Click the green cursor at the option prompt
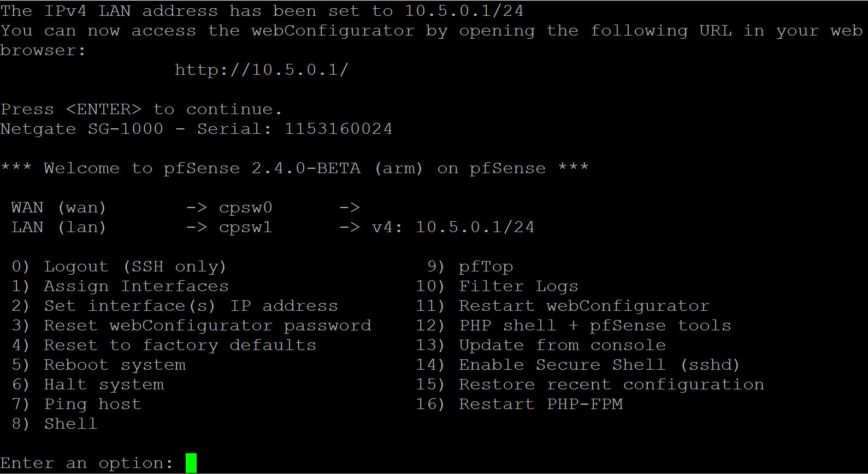The width and height of the screenshot is (868, 474). click(x=191, y=463)
